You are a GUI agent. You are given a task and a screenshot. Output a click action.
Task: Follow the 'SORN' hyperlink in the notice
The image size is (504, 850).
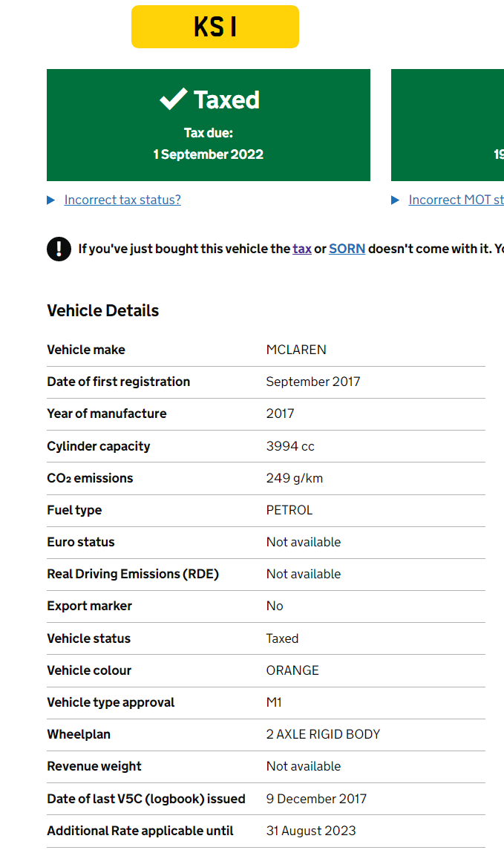click(x=347, y=249)
